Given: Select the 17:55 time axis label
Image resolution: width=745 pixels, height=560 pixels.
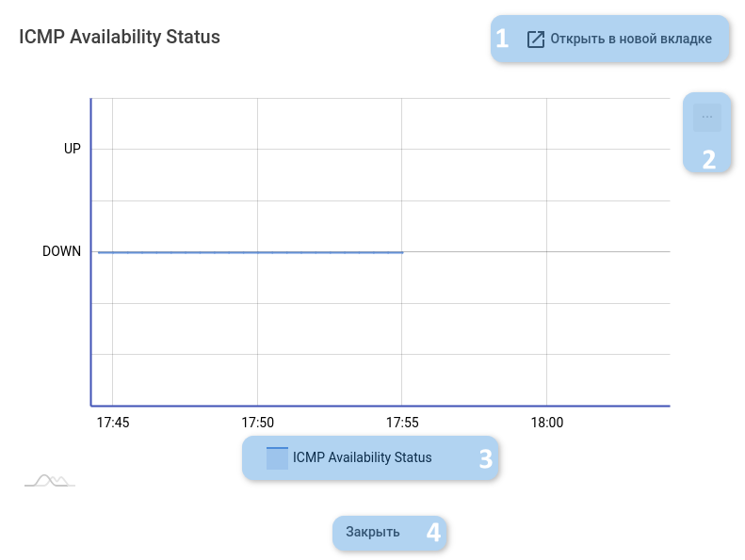Looking at the screenshot, I should (402, 423).
